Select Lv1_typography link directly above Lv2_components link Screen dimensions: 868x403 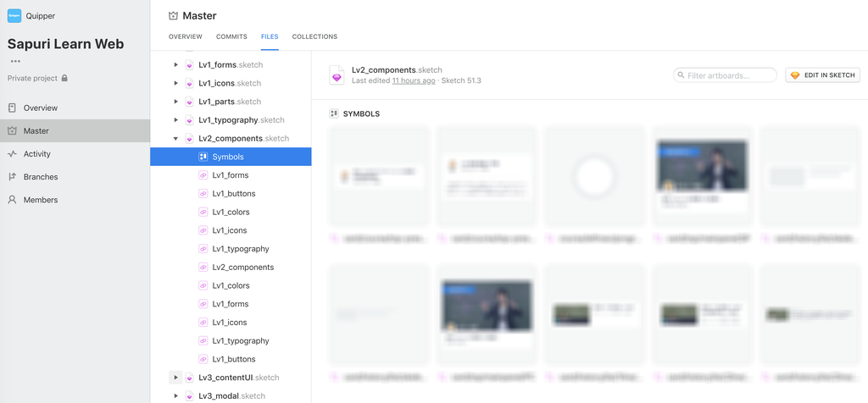point(231,249)
